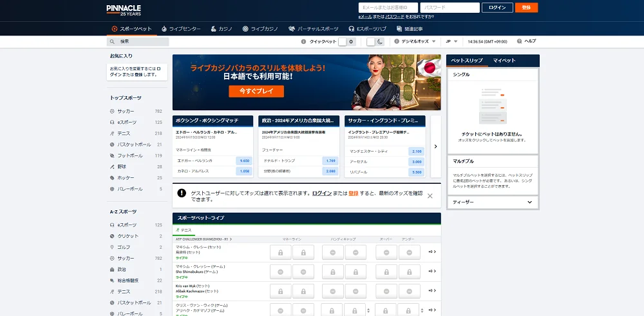The image size is (644, 316).
Task: Open the 関連記事 navigation tab
Action: (410, 29)
